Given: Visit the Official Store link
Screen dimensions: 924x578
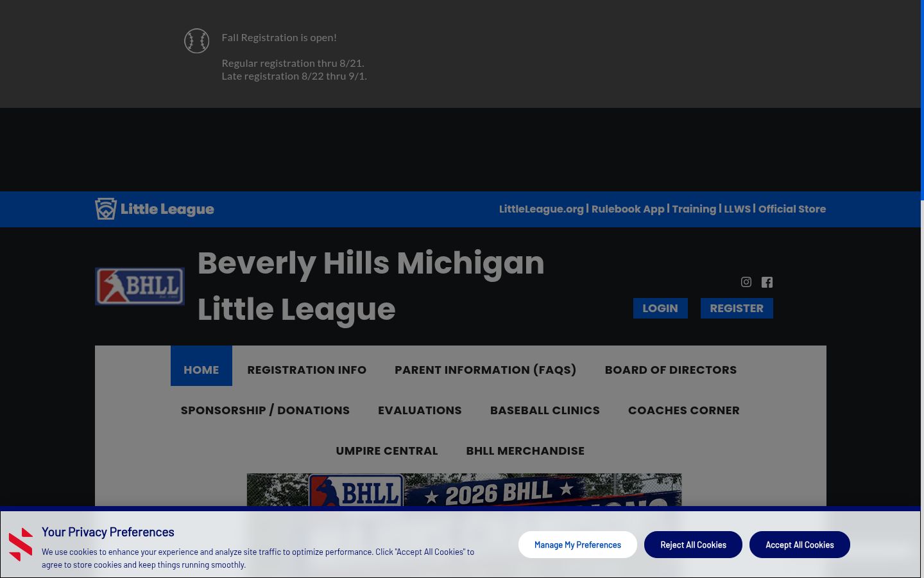Looking at the screenshot, I should tap(792, 209).
